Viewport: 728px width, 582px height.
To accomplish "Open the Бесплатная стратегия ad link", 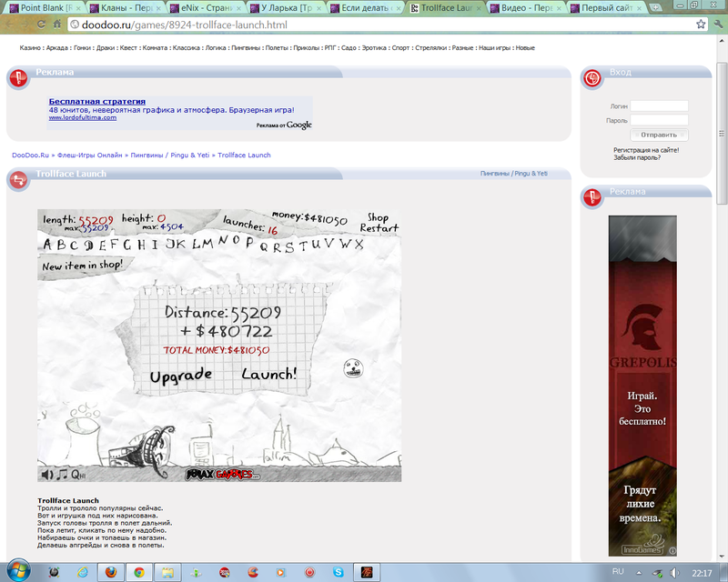I will point(97,101).
